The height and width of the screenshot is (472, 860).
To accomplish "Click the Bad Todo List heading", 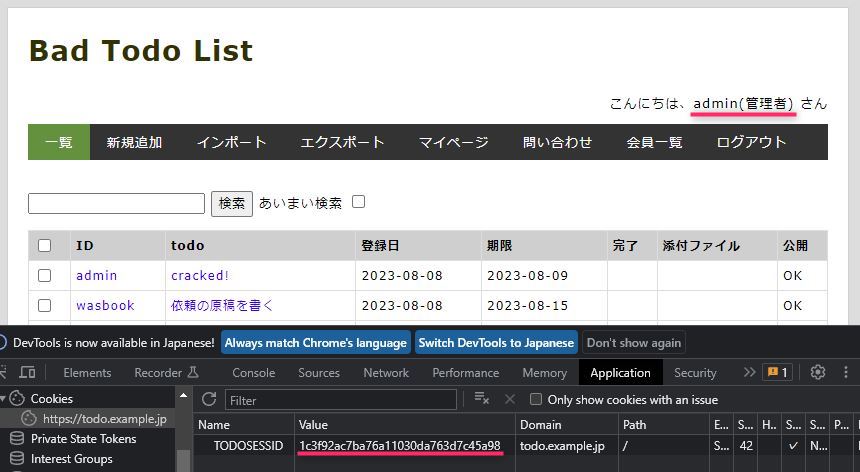I will tap(141, 50).
